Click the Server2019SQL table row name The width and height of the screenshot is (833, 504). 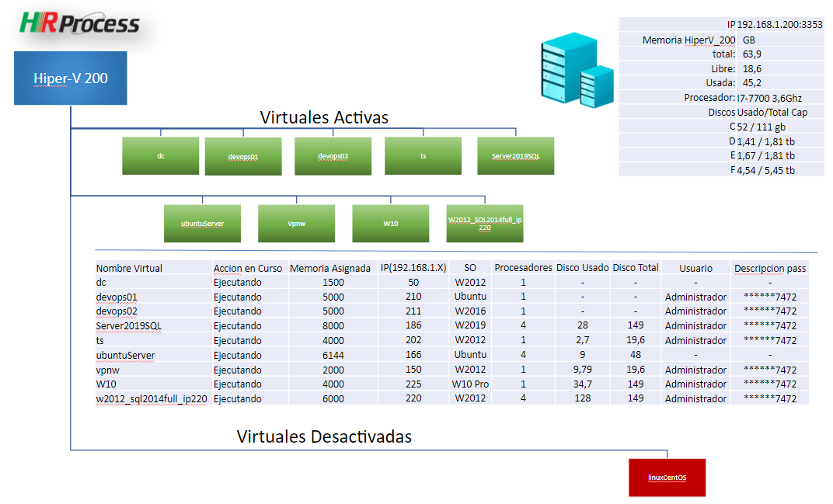pos(129,326)
